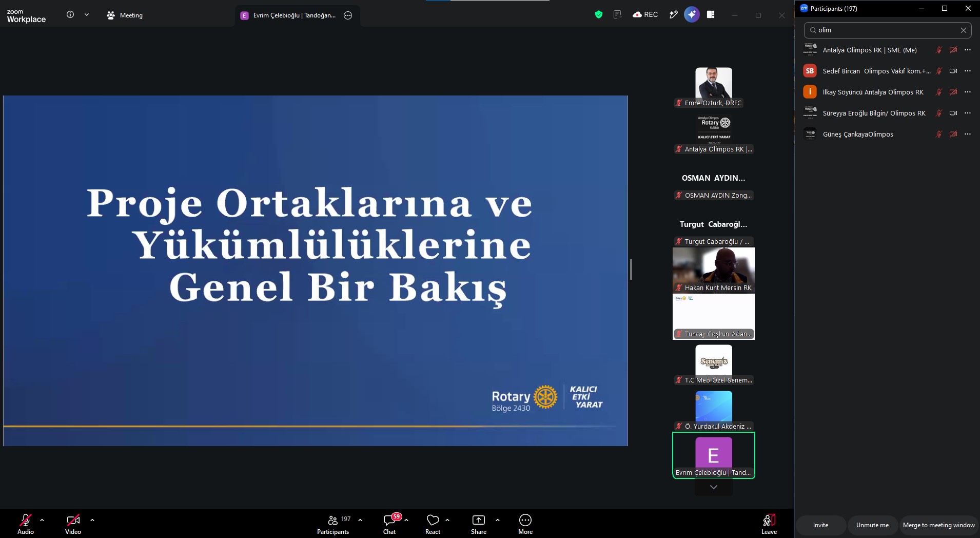
Task: Focus the participant search field
Action: [888, 30]
